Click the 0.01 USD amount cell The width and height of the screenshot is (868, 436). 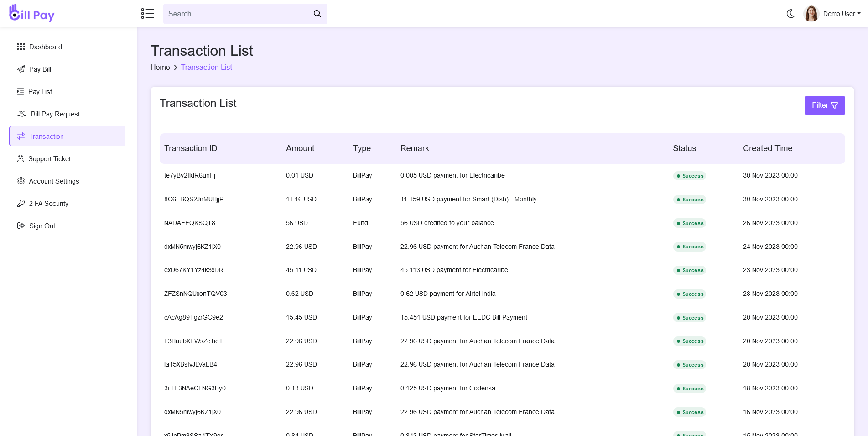coord(300,175)
